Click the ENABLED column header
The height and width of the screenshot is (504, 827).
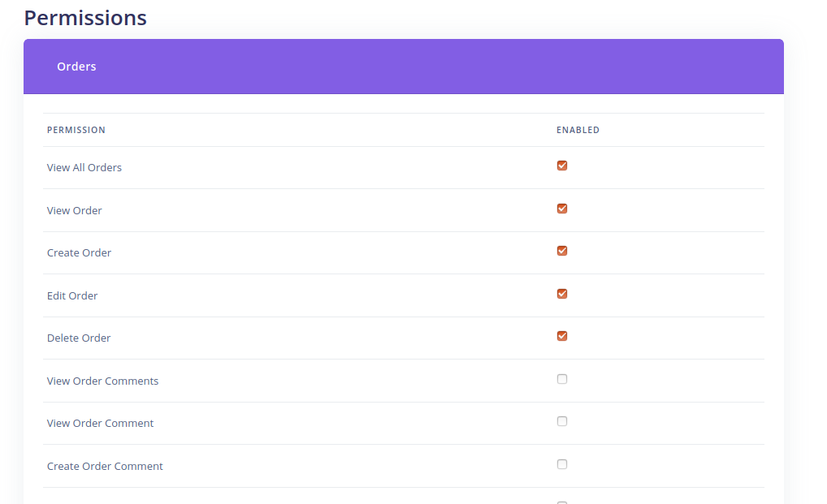[578, 130]
